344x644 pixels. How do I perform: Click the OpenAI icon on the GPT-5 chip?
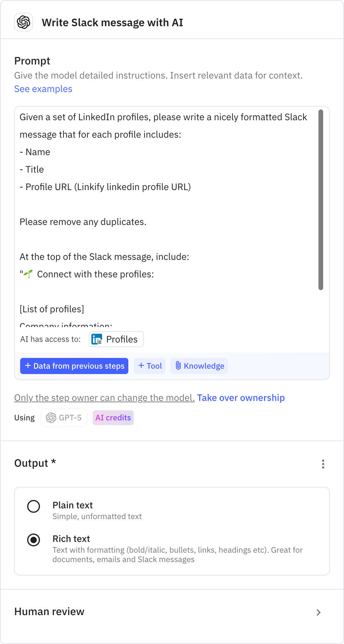[51, 418]
